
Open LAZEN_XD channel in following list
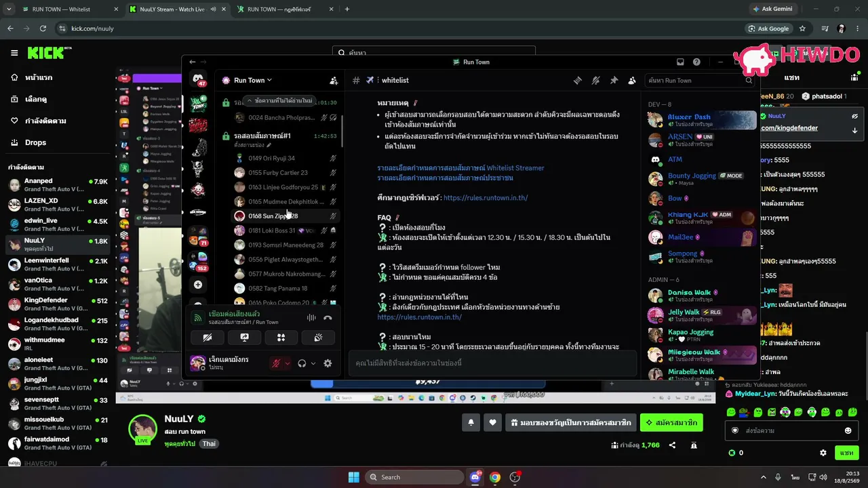point(58,205)
